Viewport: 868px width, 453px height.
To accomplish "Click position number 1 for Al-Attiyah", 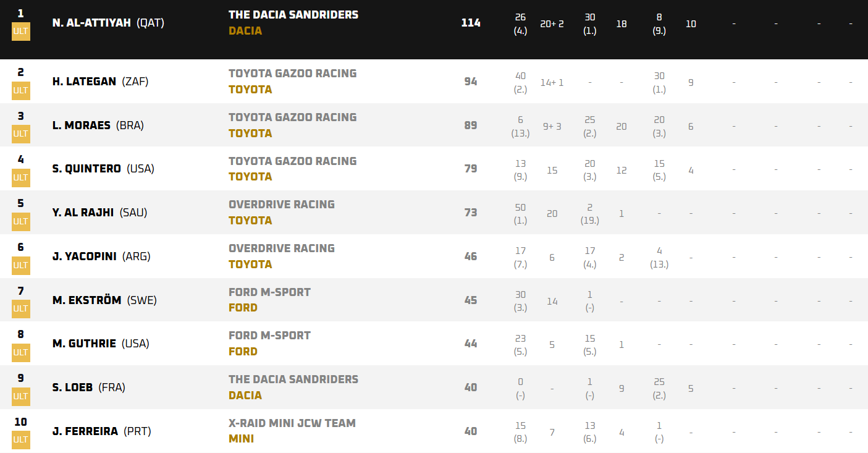I will click(20, 13).
